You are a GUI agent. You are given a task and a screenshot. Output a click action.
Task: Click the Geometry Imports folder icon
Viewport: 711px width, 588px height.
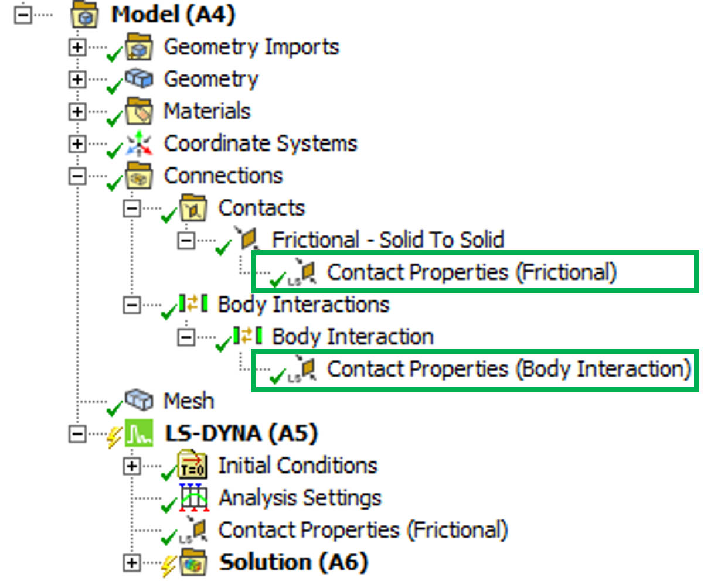(x=139, y=47)
